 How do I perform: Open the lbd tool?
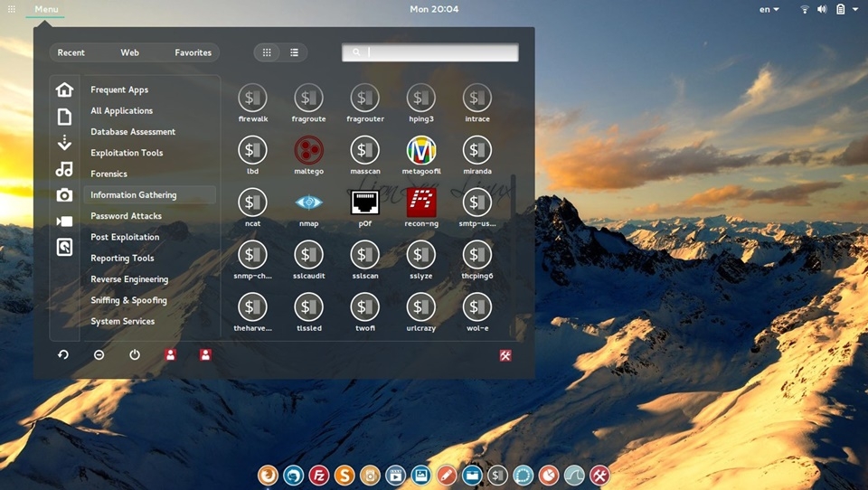click(252, 155)
